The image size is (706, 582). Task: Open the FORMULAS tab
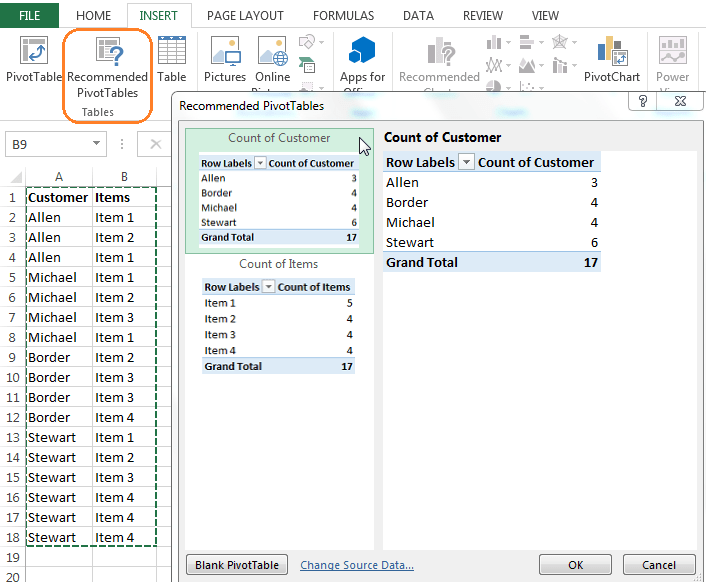tap(344, 16)
